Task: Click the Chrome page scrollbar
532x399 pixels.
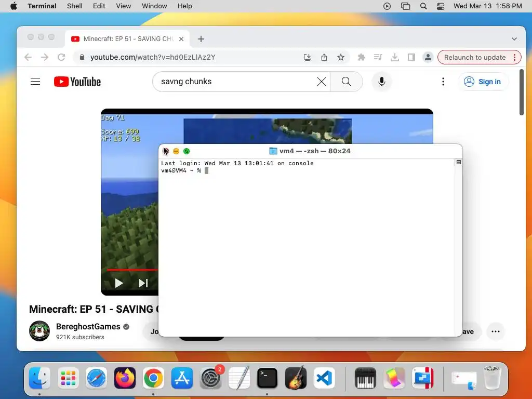Action: pyautogui.click(x=522, y=92)
